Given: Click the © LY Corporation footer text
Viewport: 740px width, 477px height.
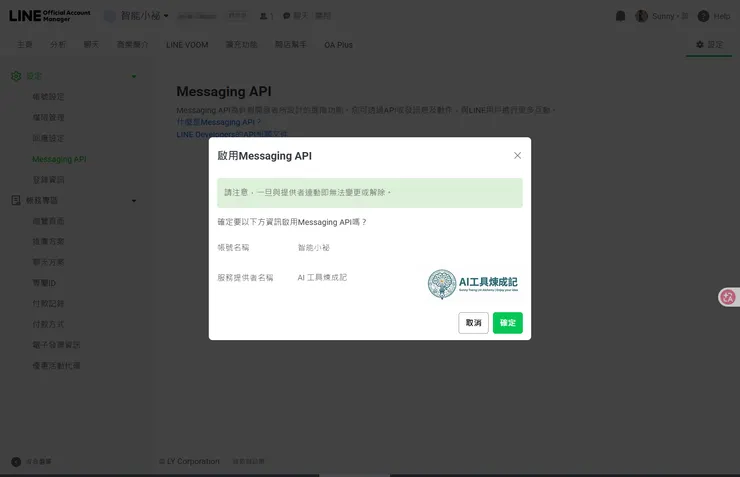Looking at the screenshot, I should click(x=190, y=461).
